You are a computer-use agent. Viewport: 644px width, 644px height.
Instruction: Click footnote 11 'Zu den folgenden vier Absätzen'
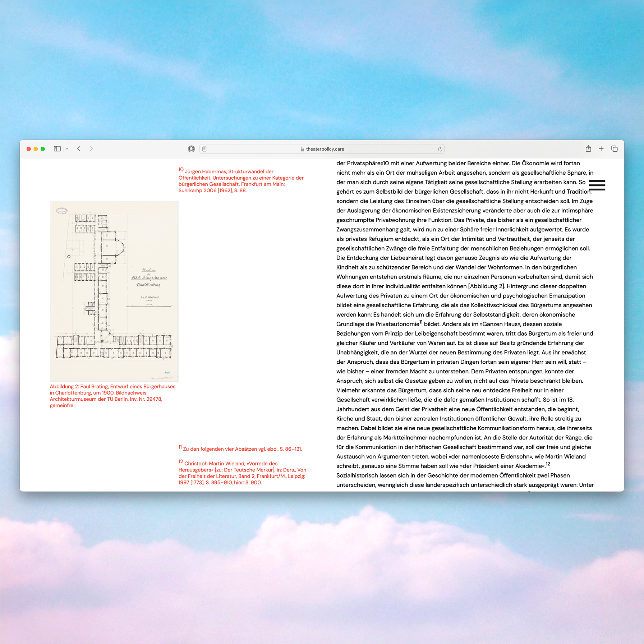(240, 448)
